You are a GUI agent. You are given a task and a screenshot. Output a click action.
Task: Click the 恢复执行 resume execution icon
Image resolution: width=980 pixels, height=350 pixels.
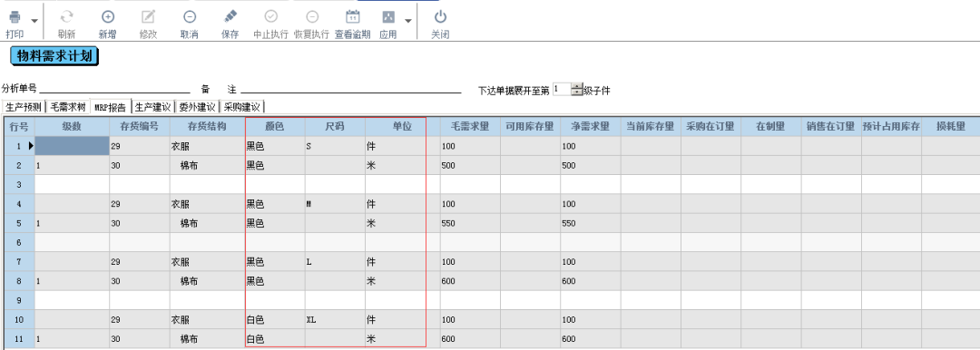coord(312,17)
